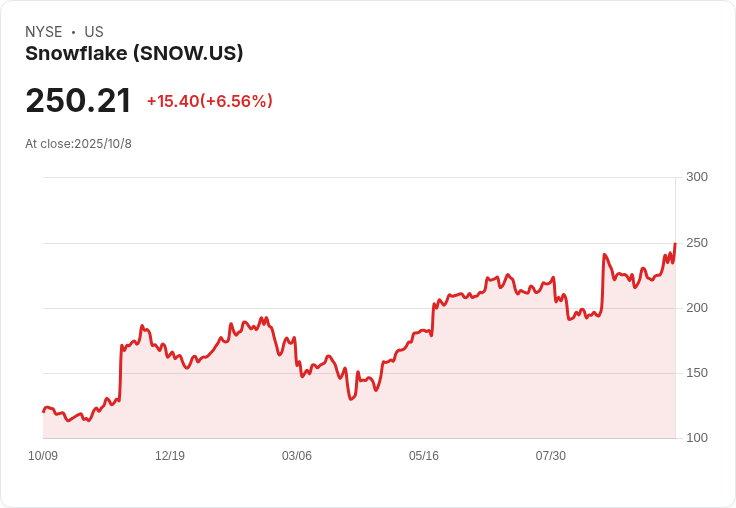The width and height of the screenshot is (736, 508).
Task: Click the NYSE exchange label
Action: (44, 32)
